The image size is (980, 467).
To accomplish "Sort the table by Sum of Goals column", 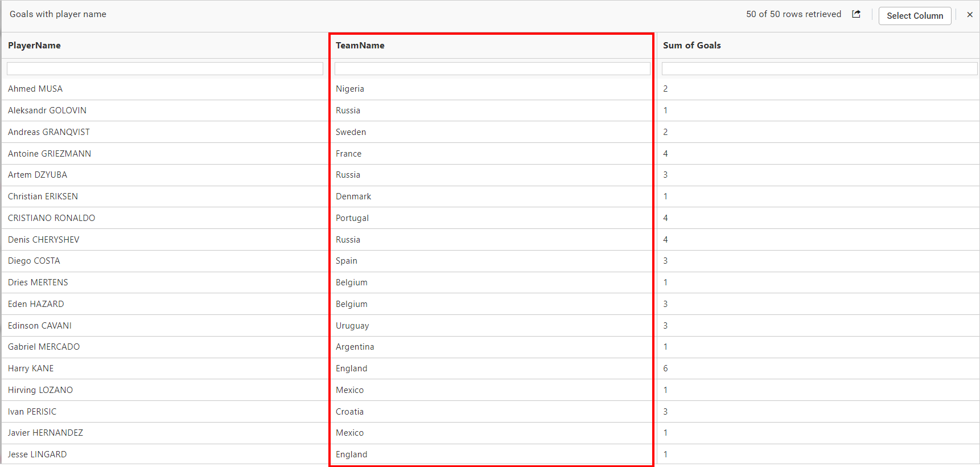I will click(692, 45).
